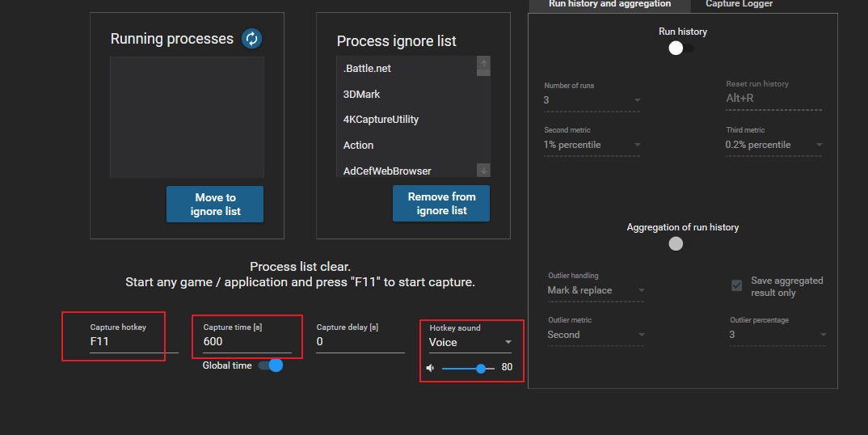Click the Capture time input field
Image resolution: width=868 pixels, height=435 pixels.
pos(246,342)
